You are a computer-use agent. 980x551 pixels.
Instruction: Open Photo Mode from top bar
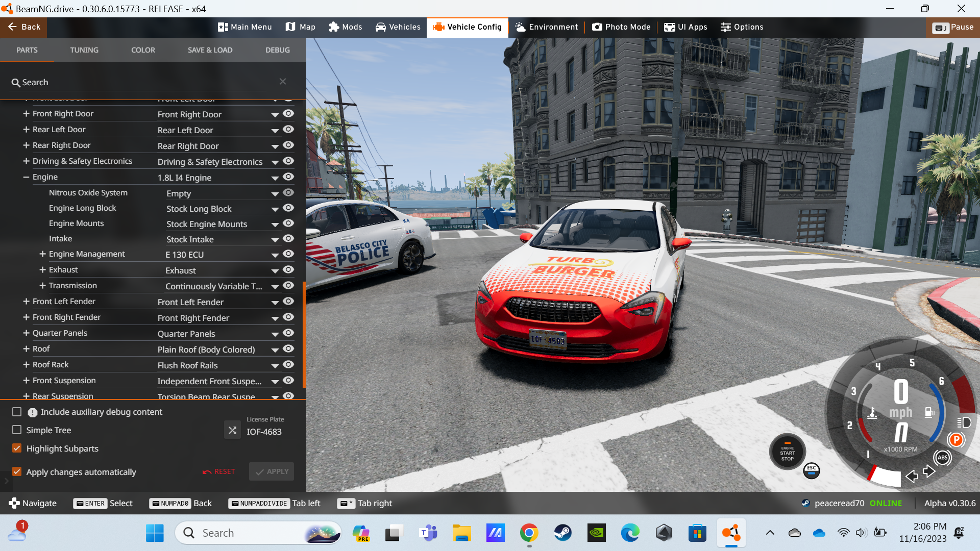(x=621, y=27)
